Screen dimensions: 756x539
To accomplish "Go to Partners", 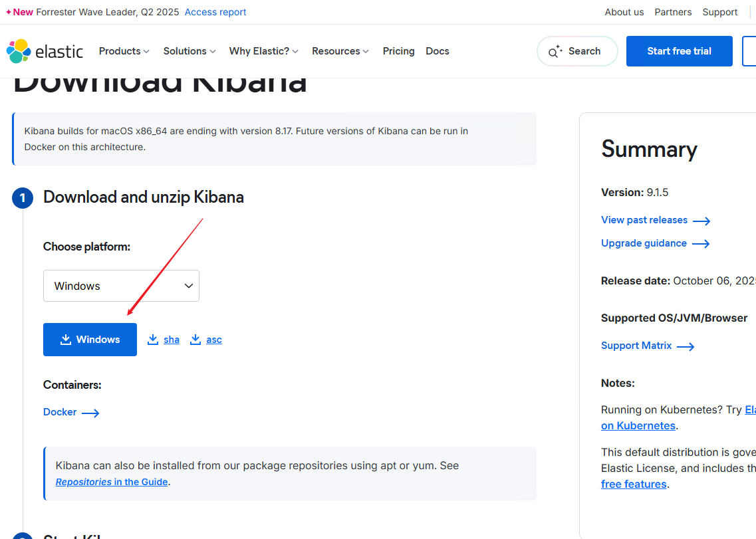I will tap(673, 12).
